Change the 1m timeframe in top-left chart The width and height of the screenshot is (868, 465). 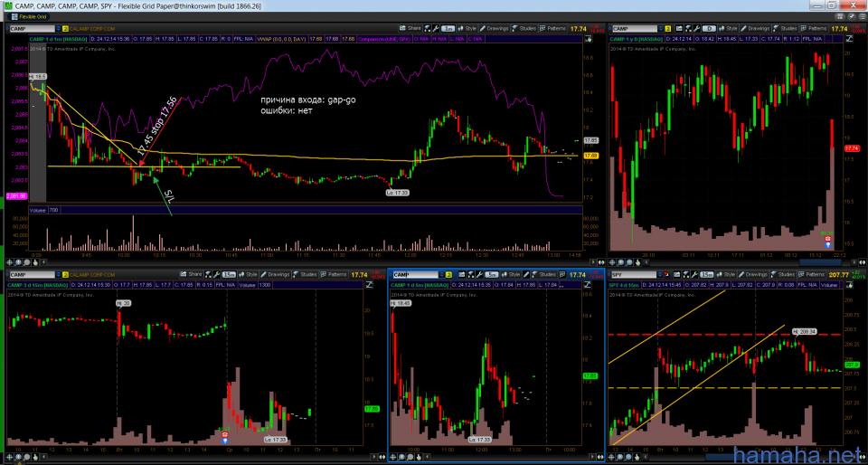pyautogui.click(x=448, y=28)
